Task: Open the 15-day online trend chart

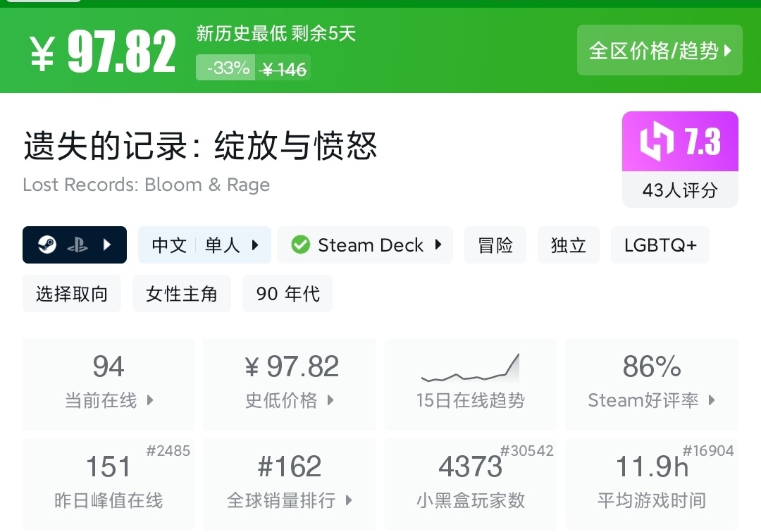Action: click(470, 384)
